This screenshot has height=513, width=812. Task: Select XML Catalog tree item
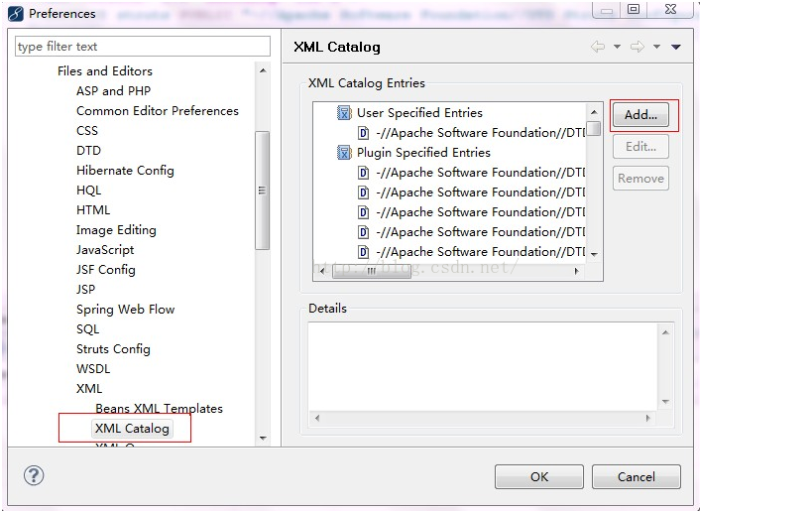[132, 429]
